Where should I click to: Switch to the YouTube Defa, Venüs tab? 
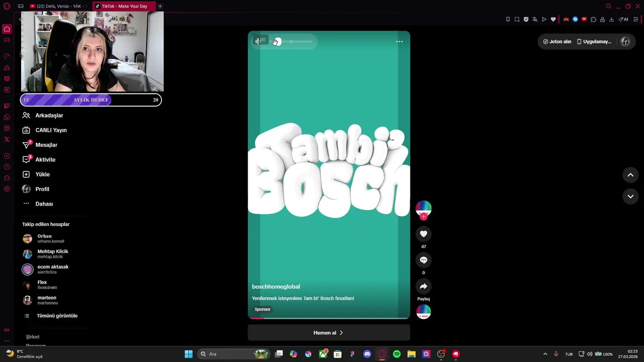tap(58, 7)
